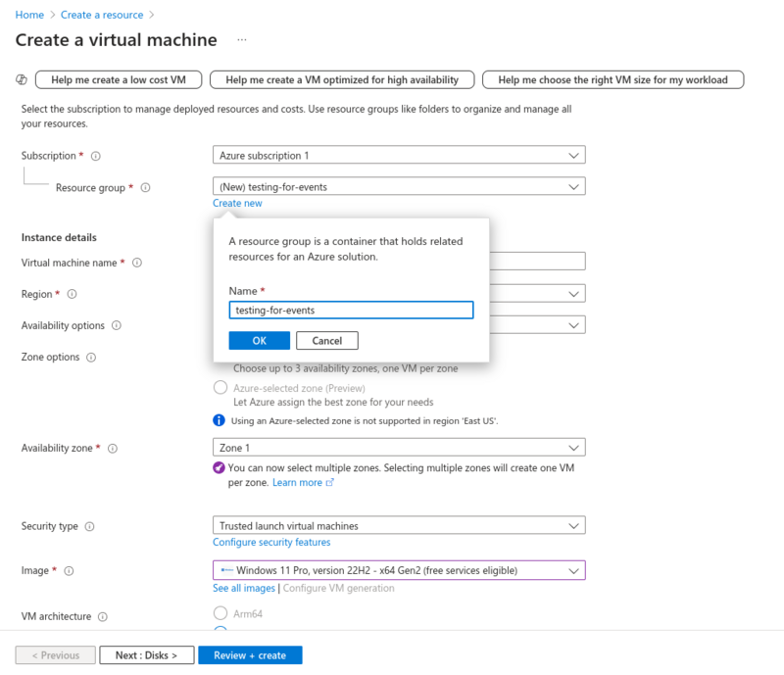Open the Security type dropdown

point(399,525)
